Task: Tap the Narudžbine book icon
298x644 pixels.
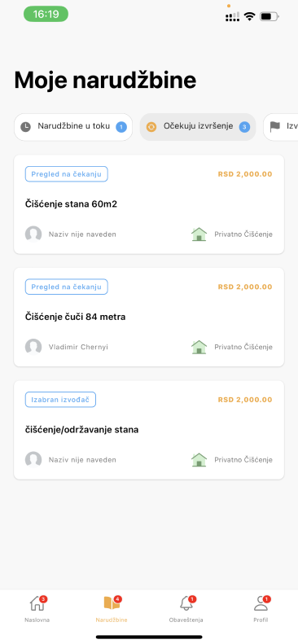Action: (x=112, y=603)
